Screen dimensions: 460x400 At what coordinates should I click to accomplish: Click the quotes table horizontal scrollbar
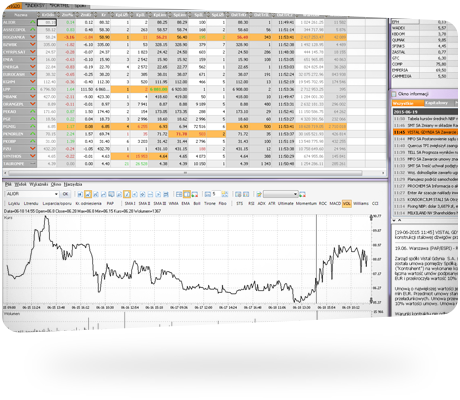click(x=185, y=173)
